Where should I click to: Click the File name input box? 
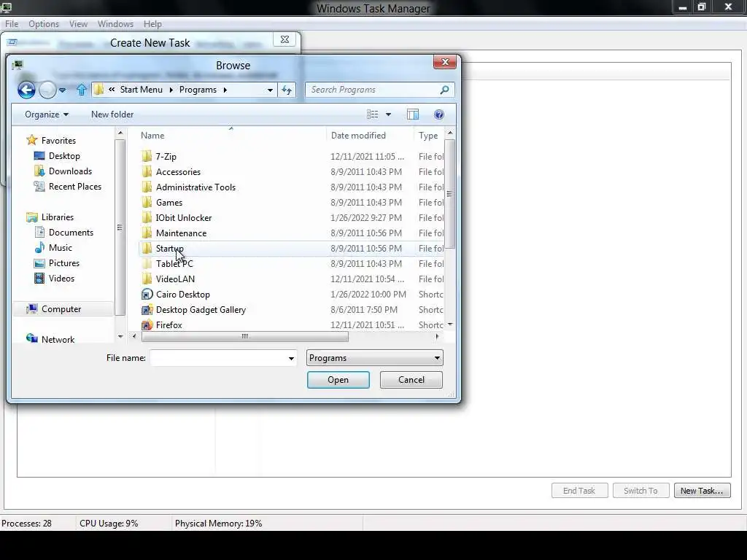click(217, 358)
